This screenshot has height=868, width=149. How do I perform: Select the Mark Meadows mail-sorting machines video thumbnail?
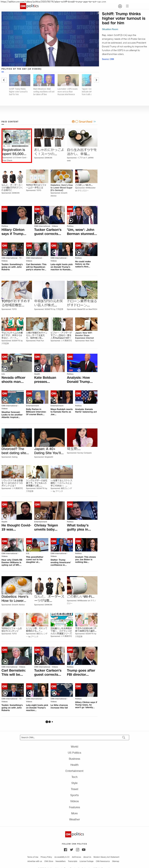[x=44, y=80]
